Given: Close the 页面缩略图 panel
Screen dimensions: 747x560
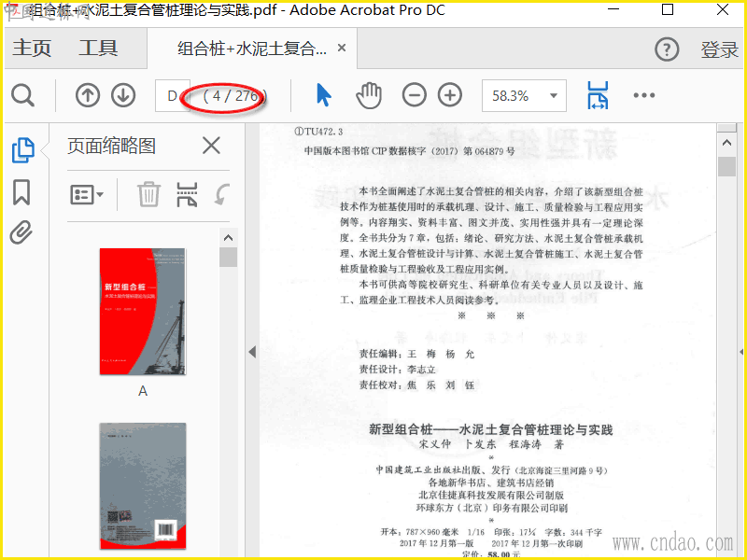Looking at the screenshot, I should tap(211, 146).
